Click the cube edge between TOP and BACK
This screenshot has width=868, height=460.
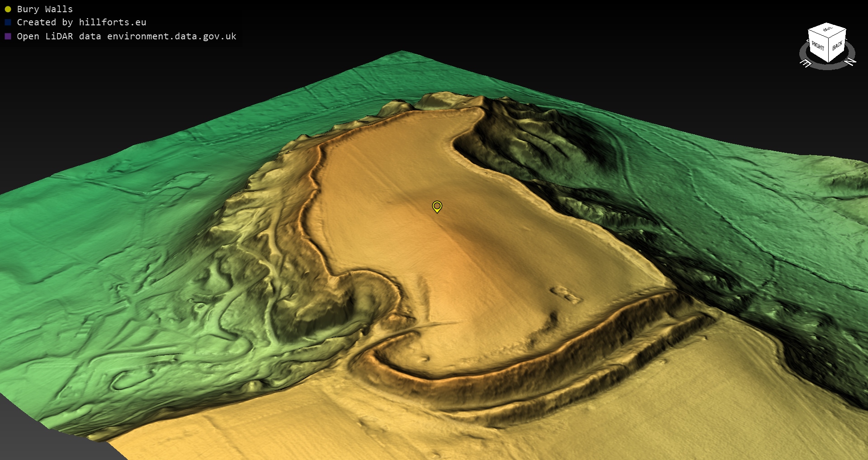(838, 33)
